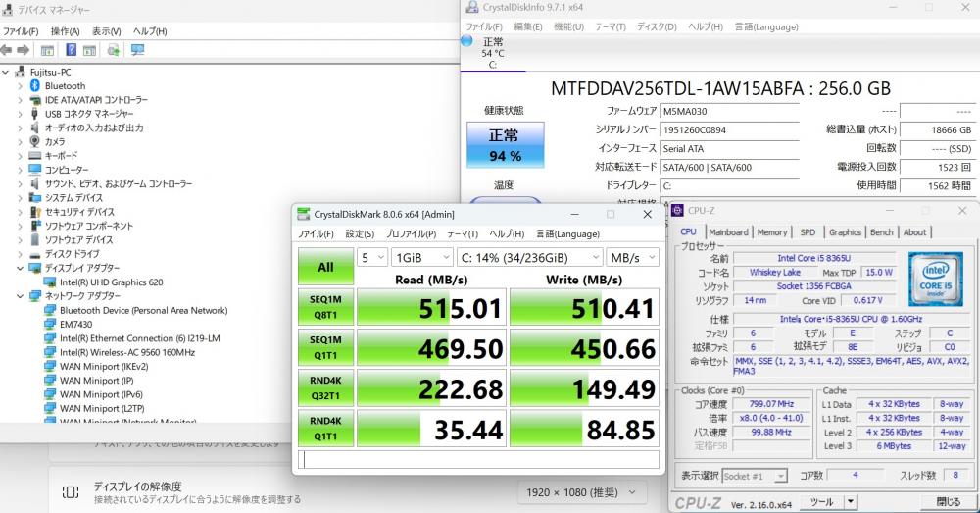Select Bluetooth Device (Personal Area Network)
Image resolution: width=980 pixels, height=513 pixels.
pyautogui.click(x=144, y=310)
